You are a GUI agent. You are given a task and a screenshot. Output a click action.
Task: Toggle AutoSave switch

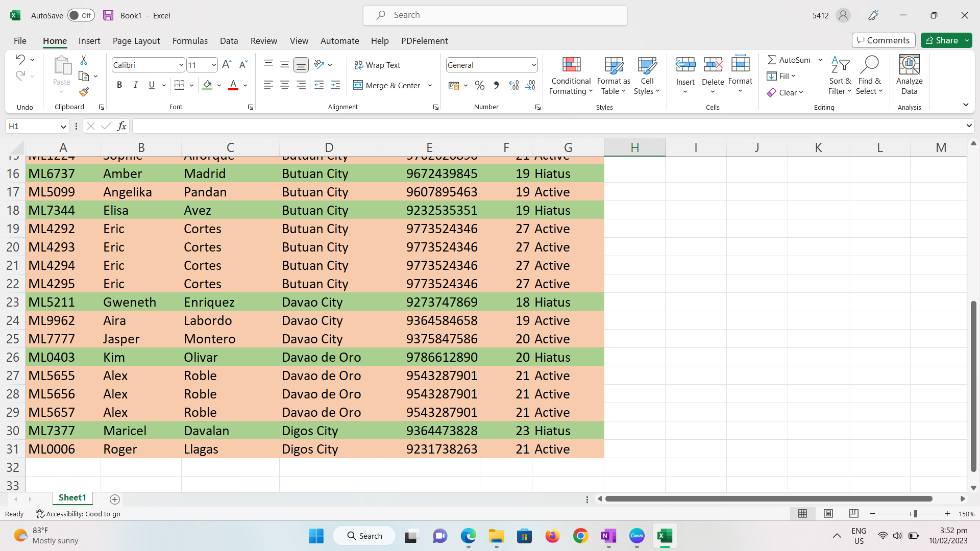81,15
